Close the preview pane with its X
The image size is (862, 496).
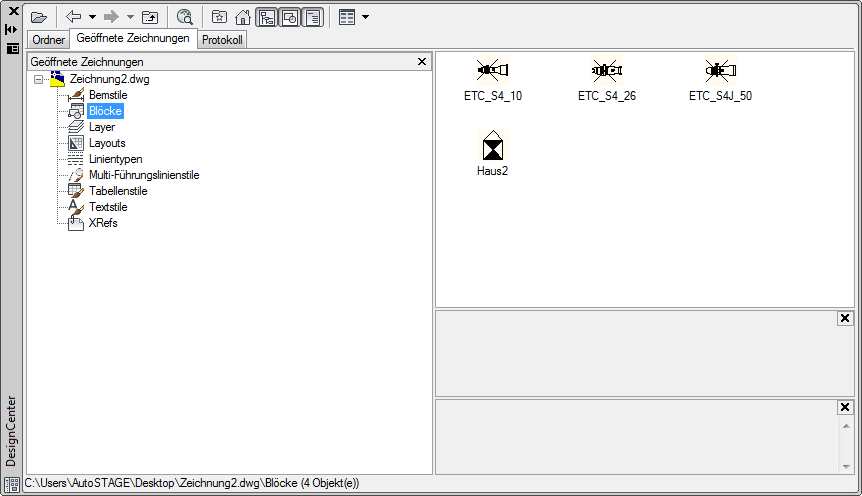[845, 318]
